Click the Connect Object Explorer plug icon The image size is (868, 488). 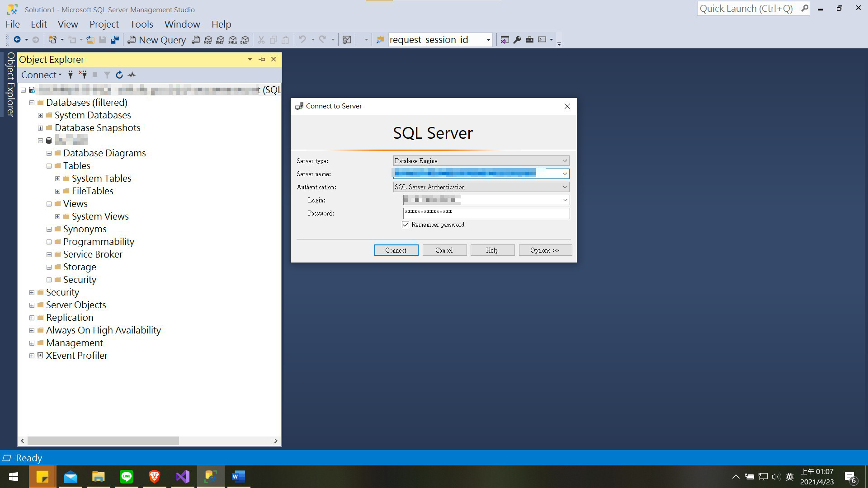[71, 75]
